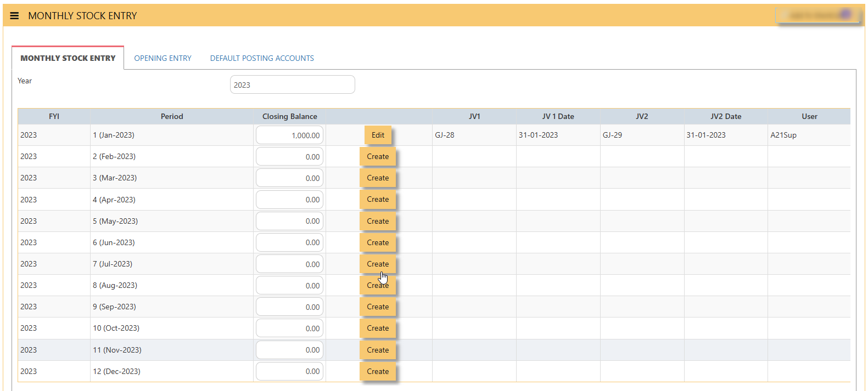Open the Default Posting Accounts tab
This screenshot has width=868, height=391.
(x=262, y=58)
